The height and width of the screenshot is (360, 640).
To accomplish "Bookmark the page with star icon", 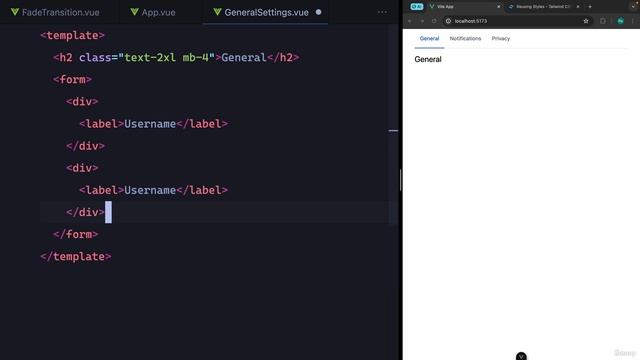I will [586, 21].
